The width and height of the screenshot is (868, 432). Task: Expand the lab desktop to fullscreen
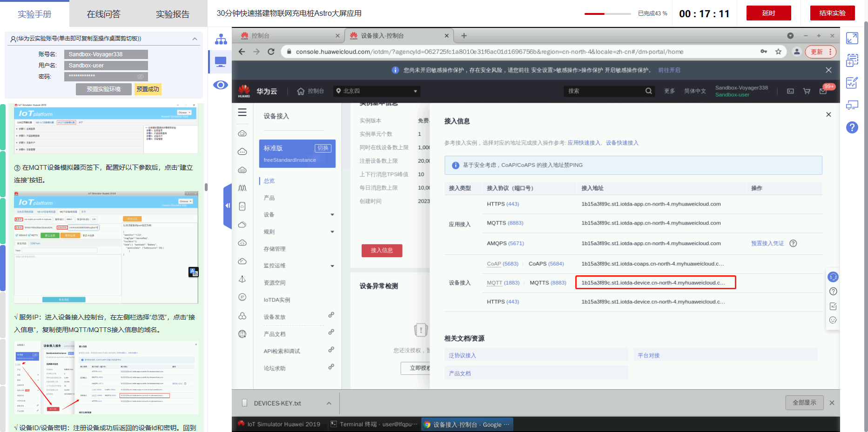point(852,38)
